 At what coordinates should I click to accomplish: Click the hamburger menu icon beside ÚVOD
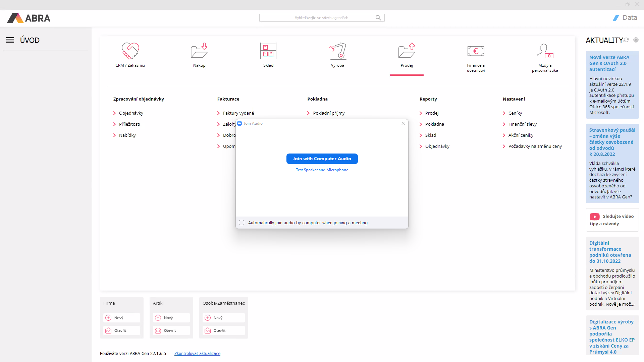coord(10,40)
